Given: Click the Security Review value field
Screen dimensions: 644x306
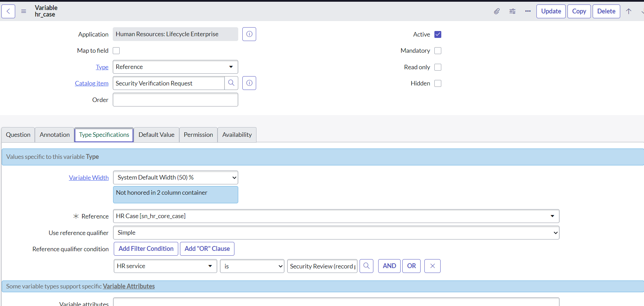Looking at the screenshot, I should tap(322, 266).
